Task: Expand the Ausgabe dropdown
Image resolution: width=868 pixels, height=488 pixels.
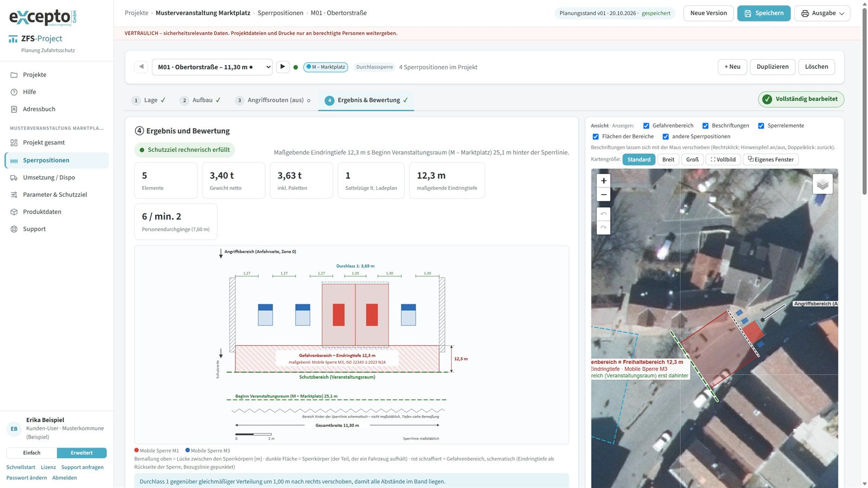Action: (x=822, y=13)
